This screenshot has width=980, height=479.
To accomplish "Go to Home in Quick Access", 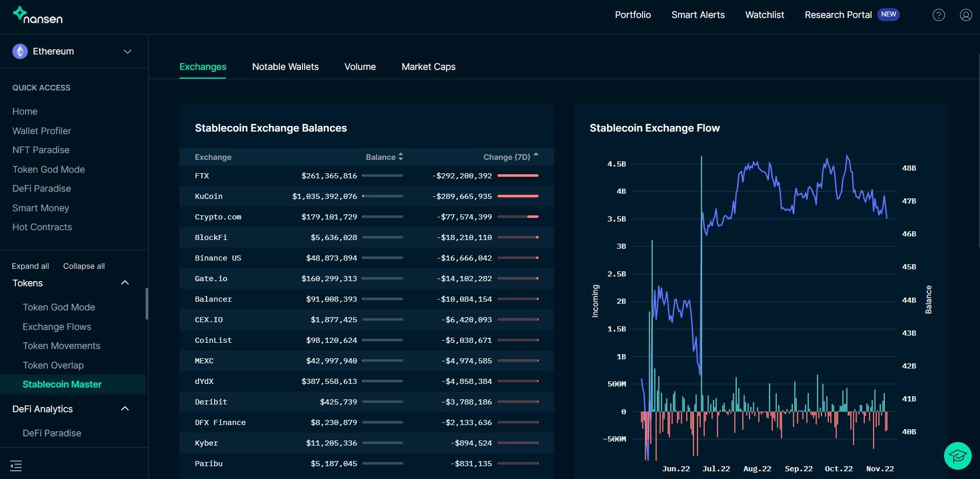I will [x=25, y=112].
